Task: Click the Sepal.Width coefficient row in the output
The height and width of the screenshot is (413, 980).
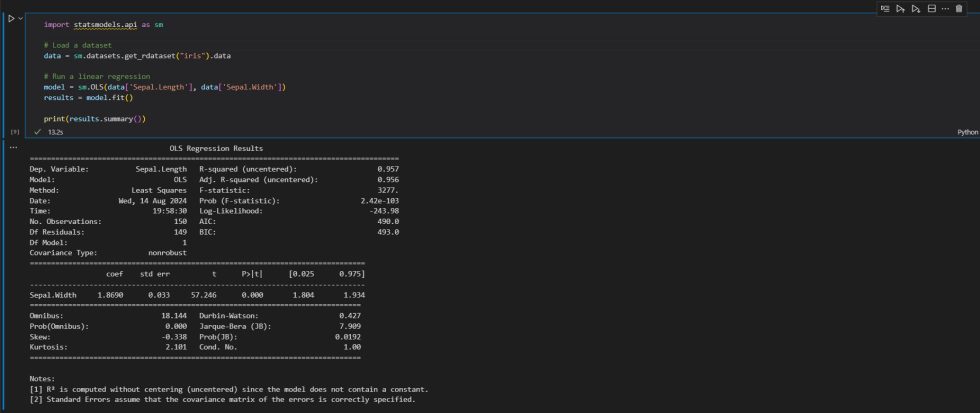Action: pyautogui.click(x=196, y=296)
